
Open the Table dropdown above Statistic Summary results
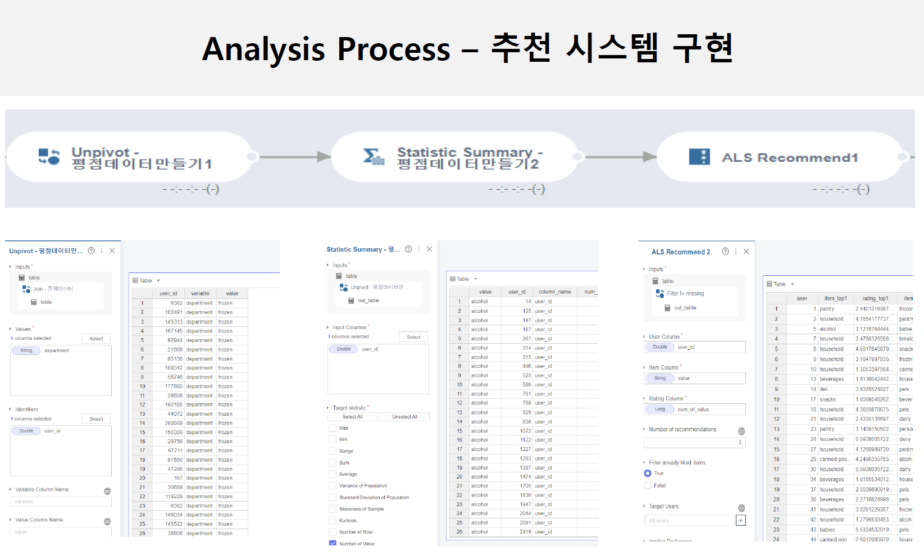(x=476, y=279)
